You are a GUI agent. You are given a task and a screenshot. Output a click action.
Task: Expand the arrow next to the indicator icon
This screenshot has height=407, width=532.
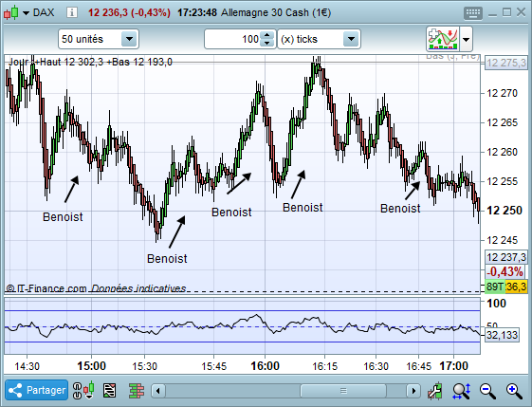[467, 40]
